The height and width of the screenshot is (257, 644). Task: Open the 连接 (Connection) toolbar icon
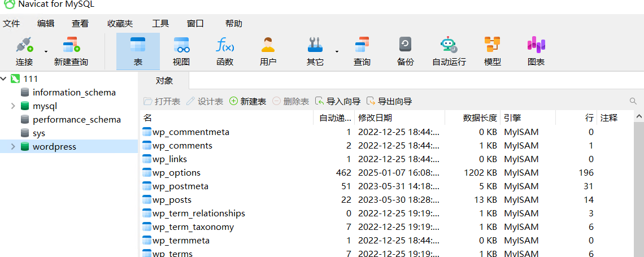(x=24, y=52)
